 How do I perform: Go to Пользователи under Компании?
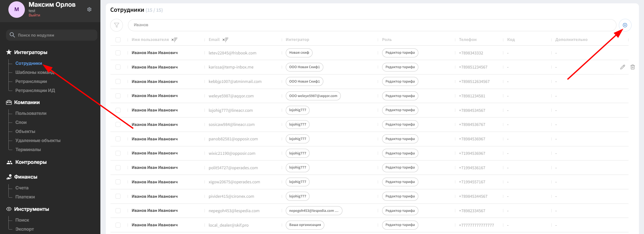(x=31, y=113)
